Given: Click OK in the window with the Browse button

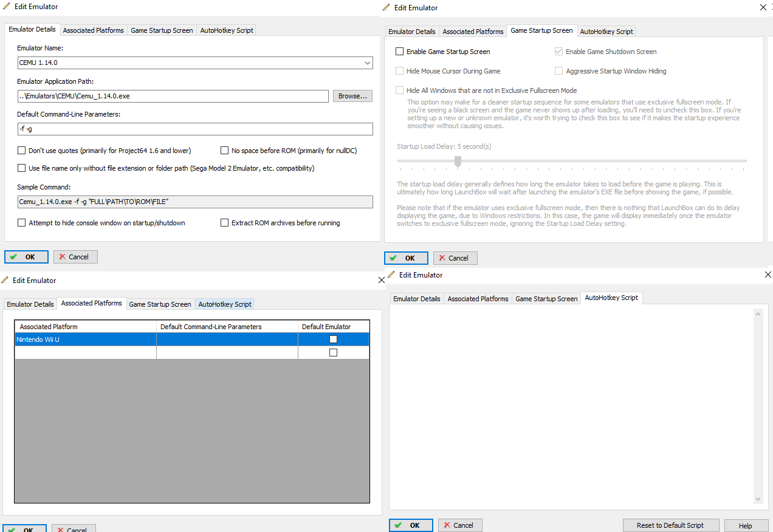Looking at the screenshot, I should (26, 257).
